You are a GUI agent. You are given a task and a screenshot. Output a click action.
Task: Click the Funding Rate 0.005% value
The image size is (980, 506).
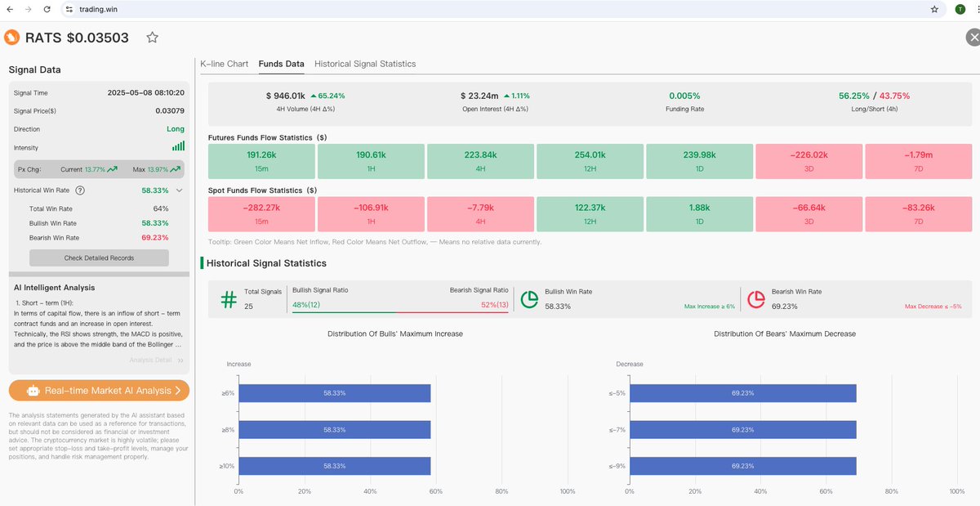(x=684, y=96)
